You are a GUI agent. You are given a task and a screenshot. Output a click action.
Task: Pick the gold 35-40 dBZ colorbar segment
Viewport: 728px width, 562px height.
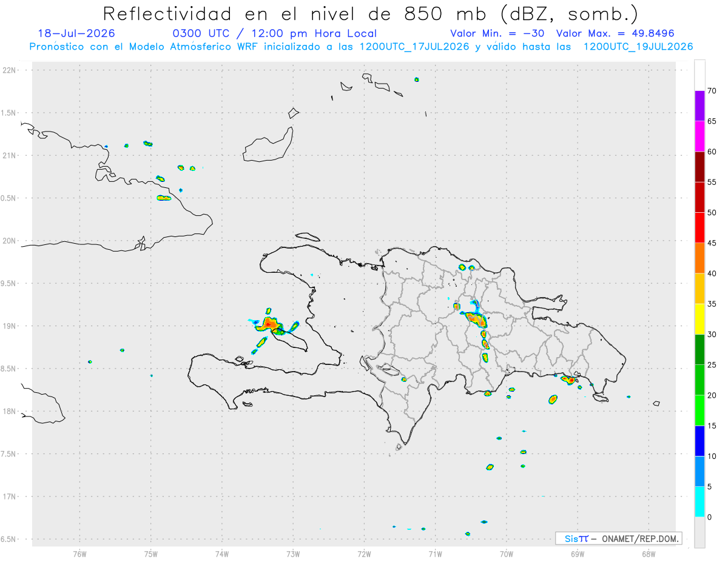tap(699, 288)
